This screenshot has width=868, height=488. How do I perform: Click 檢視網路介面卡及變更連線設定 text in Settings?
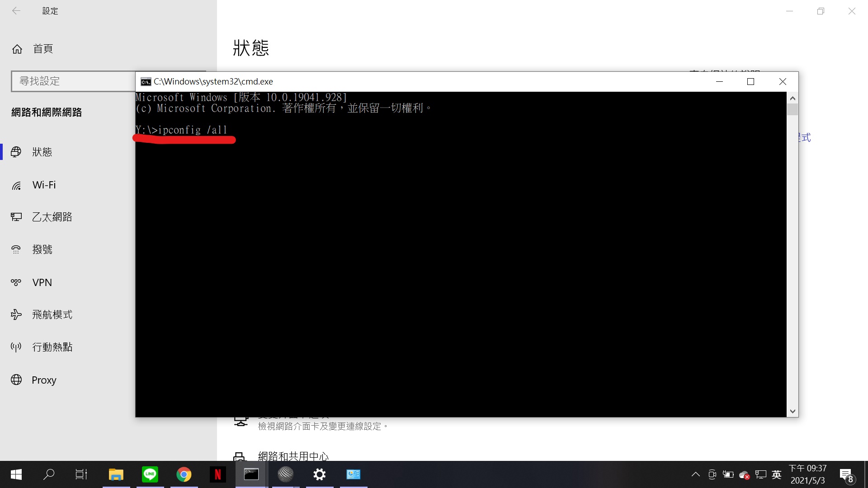pos(323,426)
